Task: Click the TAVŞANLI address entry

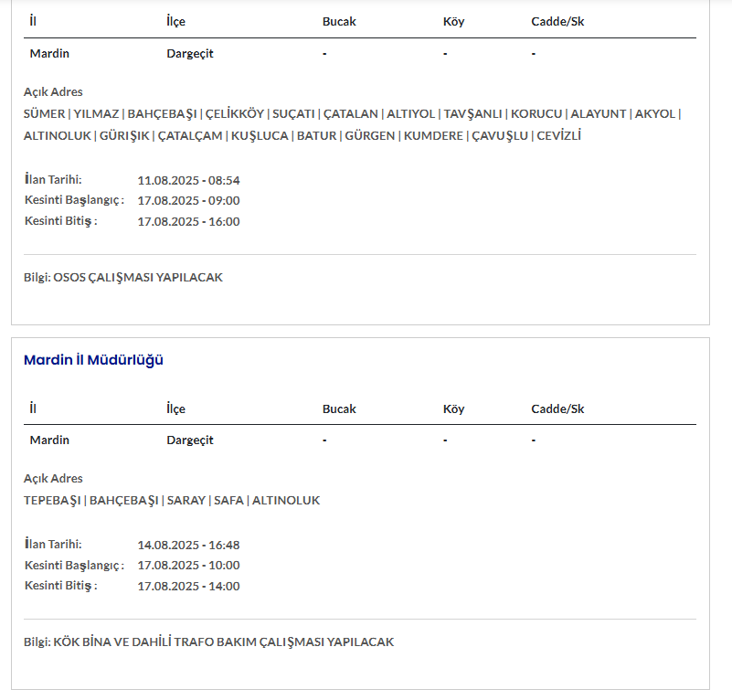Action: pos(472,114)
